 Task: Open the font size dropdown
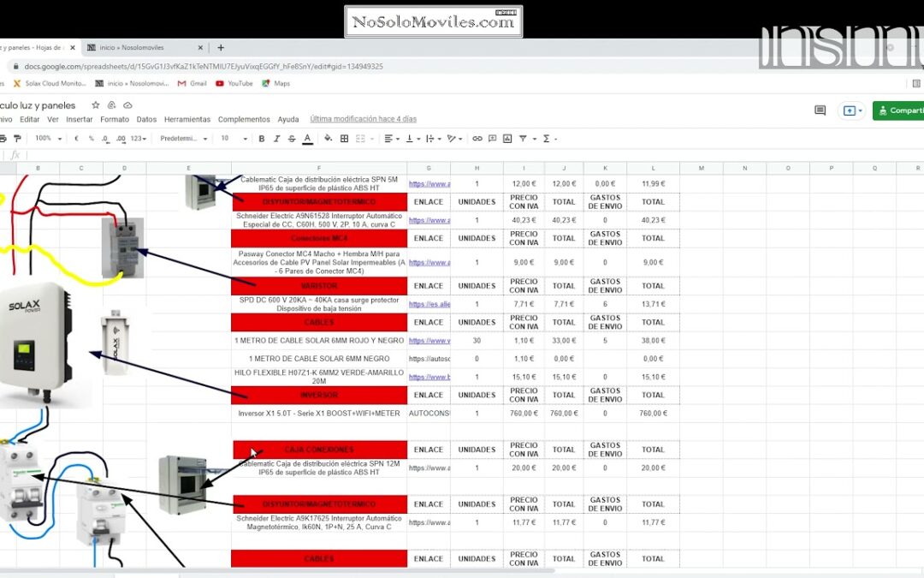(234, 139)
